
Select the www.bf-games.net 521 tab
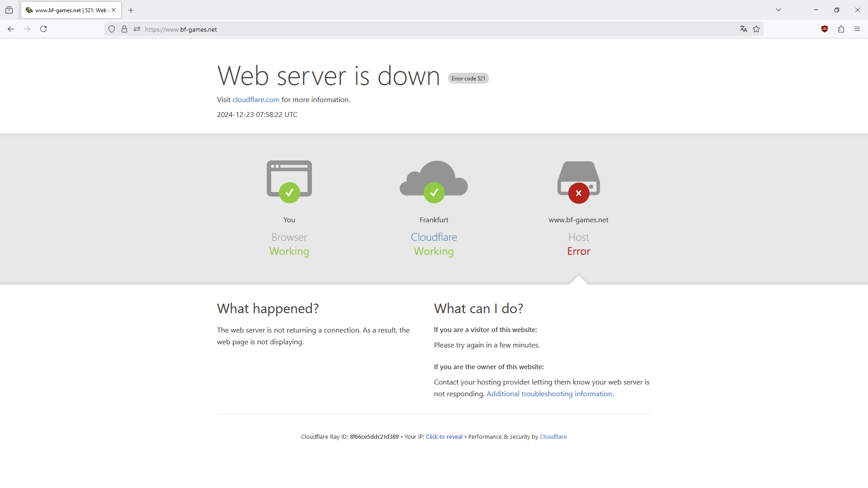(x=68, y=10)
